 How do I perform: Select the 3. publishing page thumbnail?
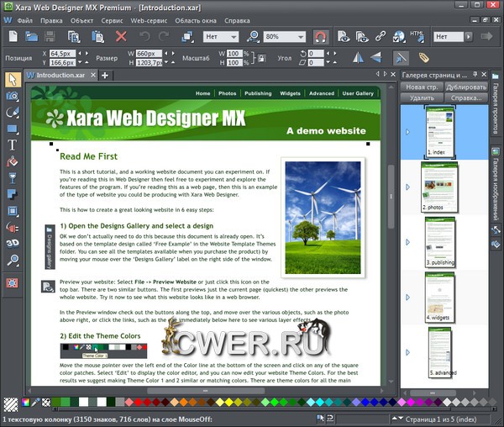[x=440, y=242]
